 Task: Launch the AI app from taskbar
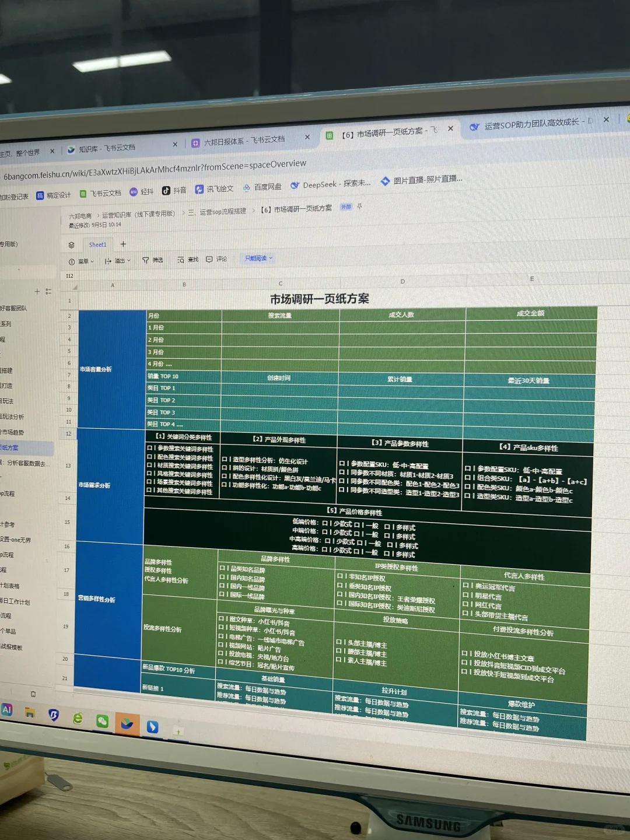(x=6, y=710)
